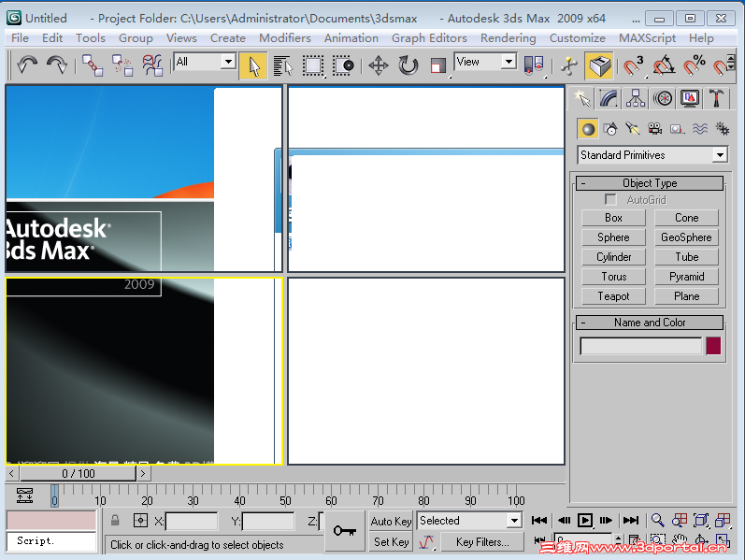Click the Redo arrow icon
This screenshot has width=745, height=560.
[57, 65]
